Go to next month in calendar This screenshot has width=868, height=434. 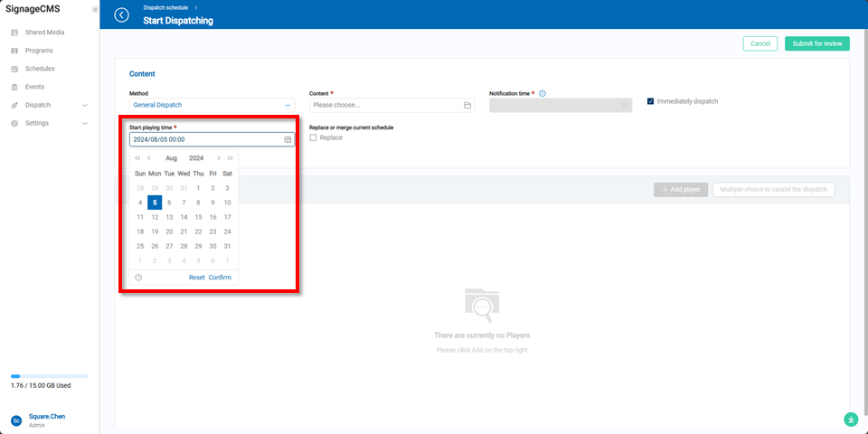click(218, 158)
